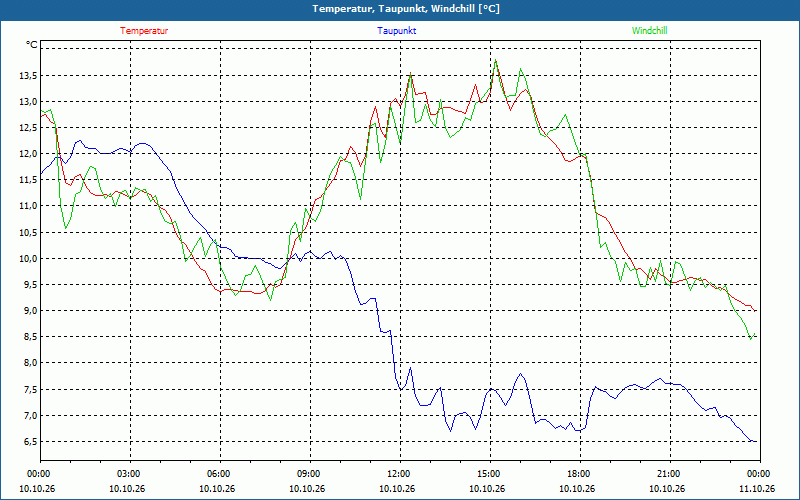The width and height of the screenshot is (800, 500).
Task: Click the 11.10.26 date label
Action: (x=758, y=488)
